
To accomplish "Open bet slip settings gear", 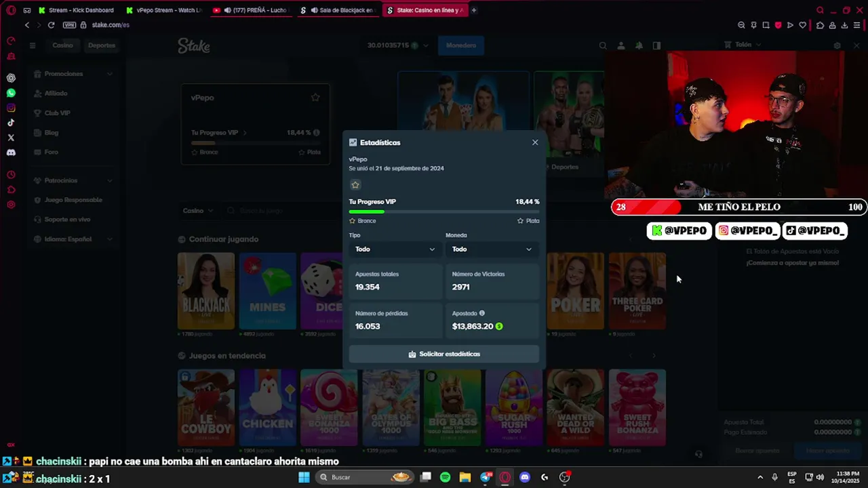I will pos(837,45).
